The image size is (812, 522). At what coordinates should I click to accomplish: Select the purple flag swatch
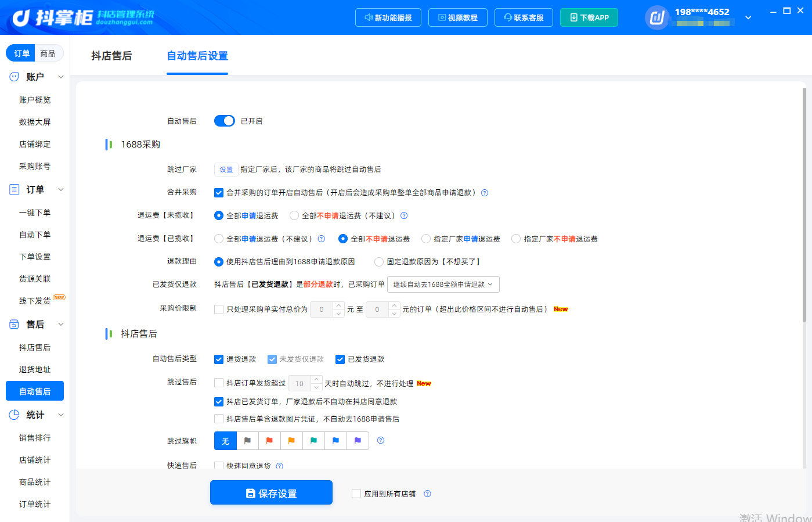[x=358, y=441]
